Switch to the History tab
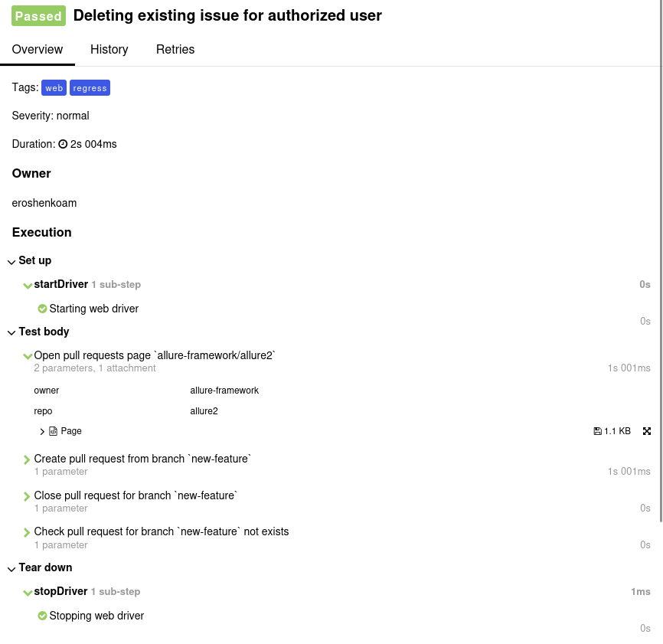The height and width of the screenshot is (644, 663). pos(109,49)
